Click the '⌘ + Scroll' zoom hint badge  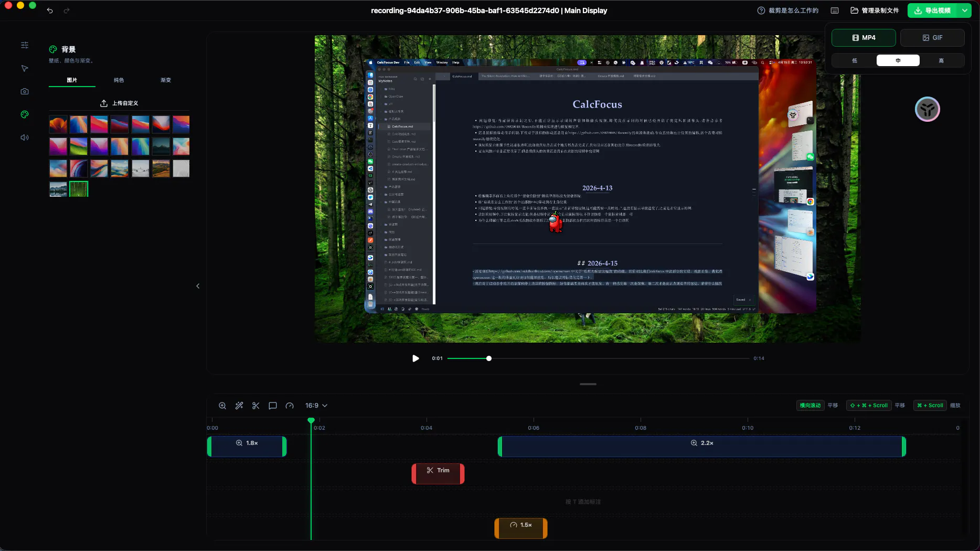(x=930, y=406)
